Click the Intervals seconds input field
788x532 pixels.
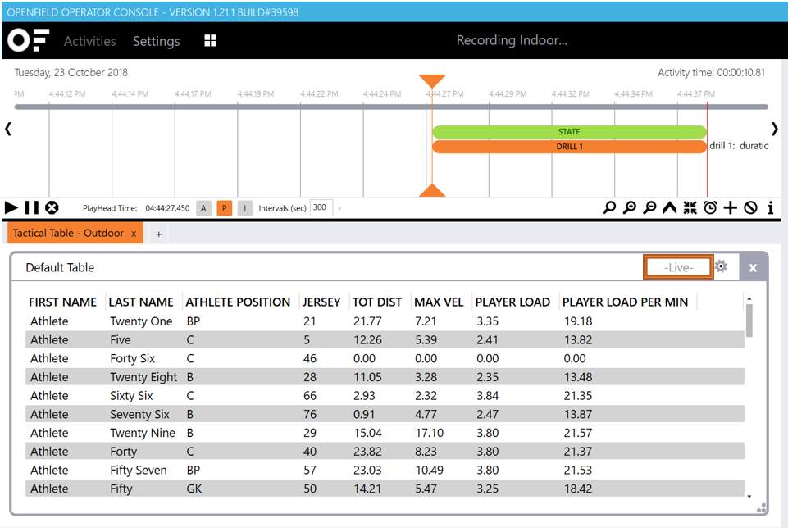[x=321, y=207]
